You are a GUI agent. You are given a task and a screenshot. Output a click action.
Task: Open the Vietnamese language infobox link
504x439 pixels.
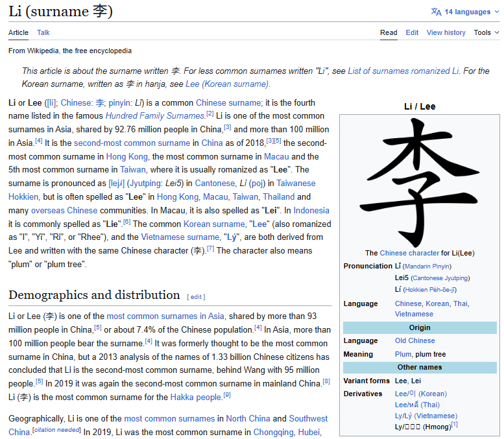414,314
